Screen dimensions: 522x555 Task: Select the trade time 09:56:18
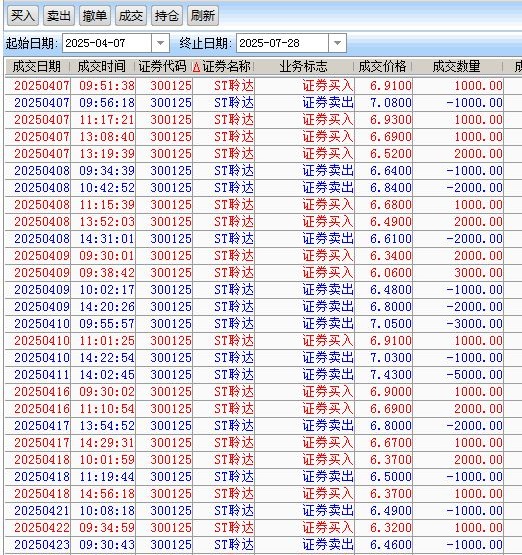[x=107, y=103]
